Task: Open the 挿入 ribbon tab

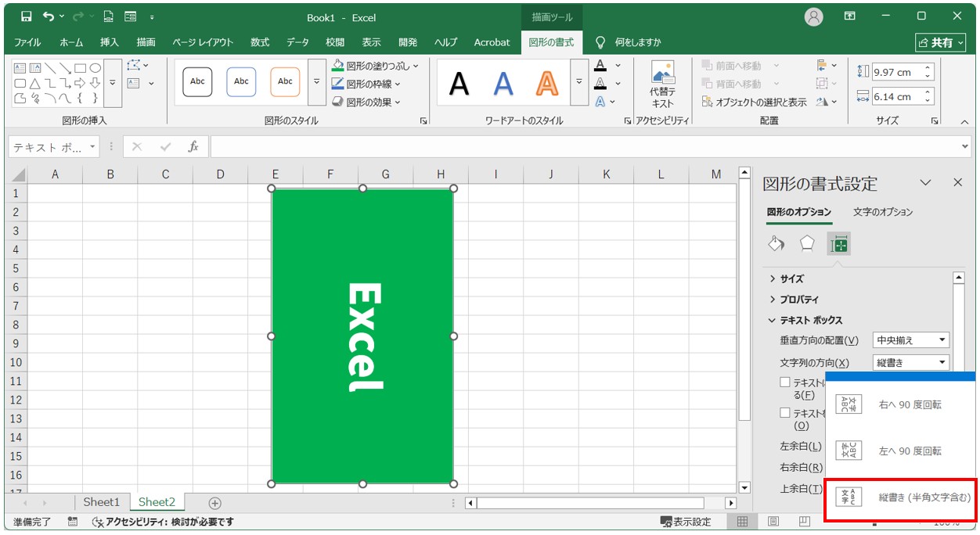Action: coord(110,42)
